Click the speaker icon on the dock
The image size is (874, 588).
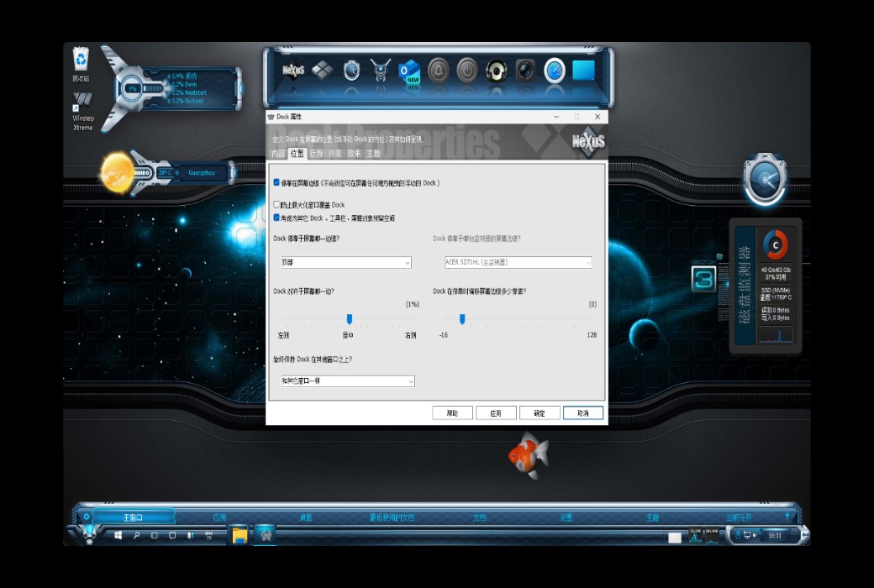[498, 71]
